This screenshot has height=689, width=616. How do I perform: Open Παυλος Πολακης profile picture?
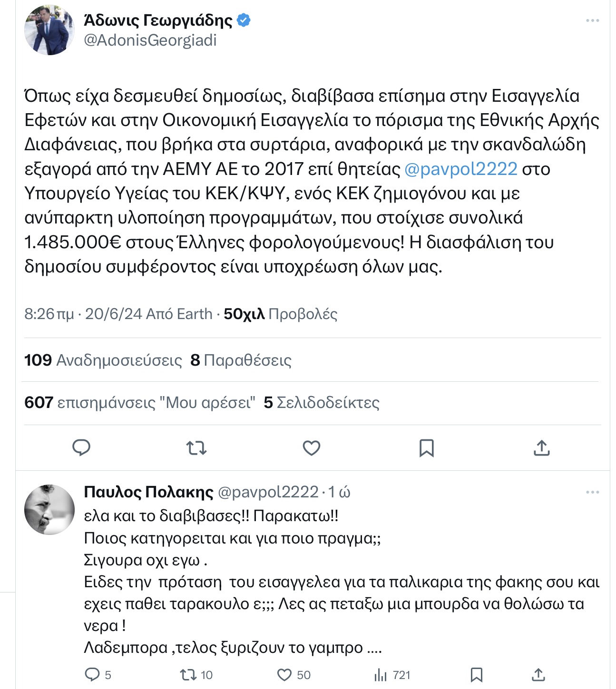pyautogui.click(x=49, y=509)
